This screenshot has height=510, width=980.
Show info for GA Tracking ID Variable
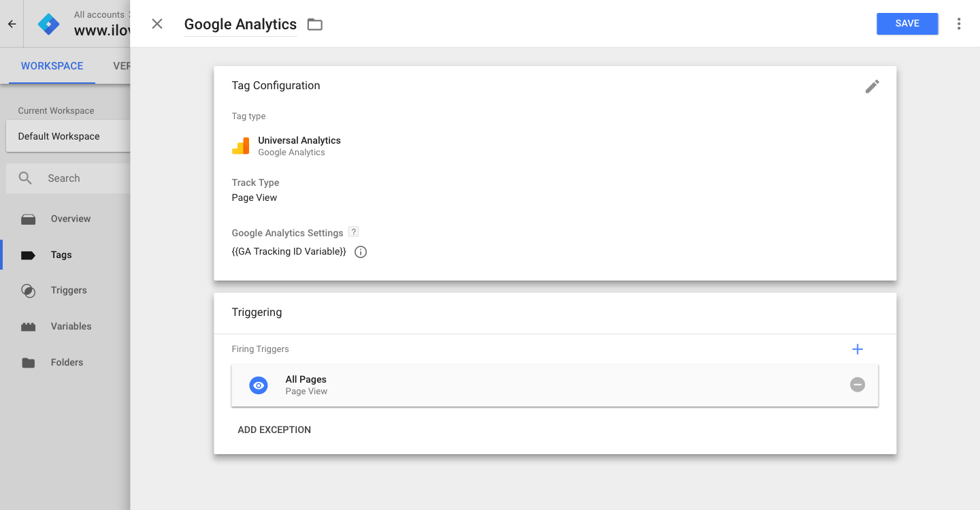coord(361,252)
